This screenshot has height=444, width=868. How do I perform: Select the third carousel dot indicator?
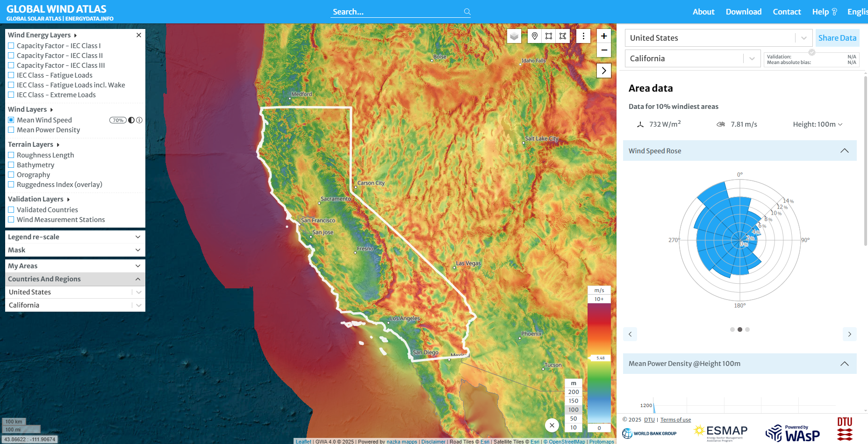click(747, 329)
